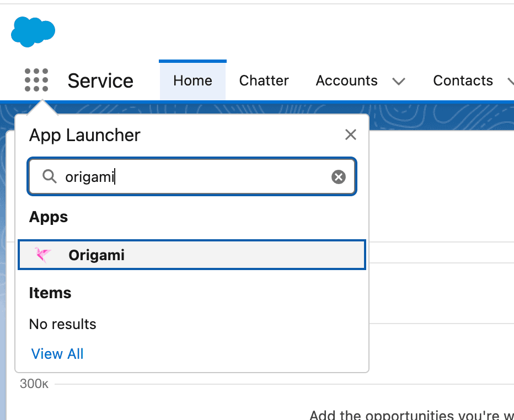The width and height of the screenshot is (514, 420).
Task: Click the Service app name
Action: (x=100, y=81)
